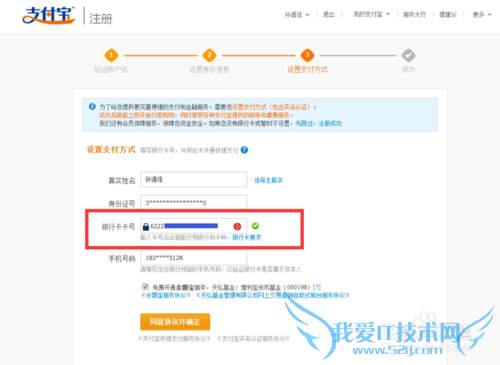This screenshot has height=365, width=500.
Task: Click the 选择生僻字 link
Action: tap(268, 180)
